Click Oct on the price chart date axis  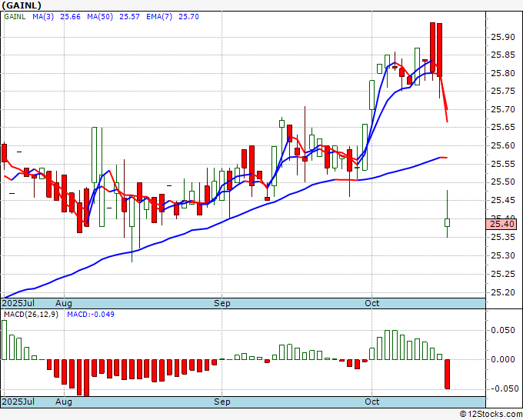[372, 303]
